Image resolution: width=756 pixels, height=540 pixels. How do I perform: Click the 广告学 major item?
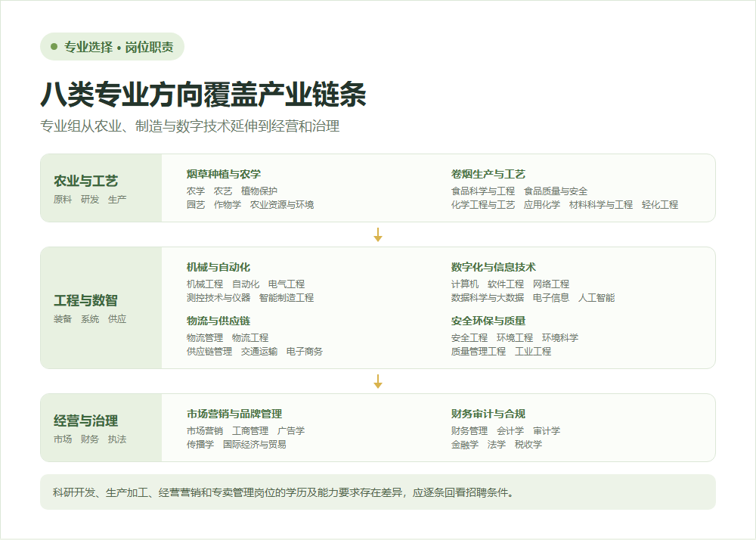pos(291,431)
